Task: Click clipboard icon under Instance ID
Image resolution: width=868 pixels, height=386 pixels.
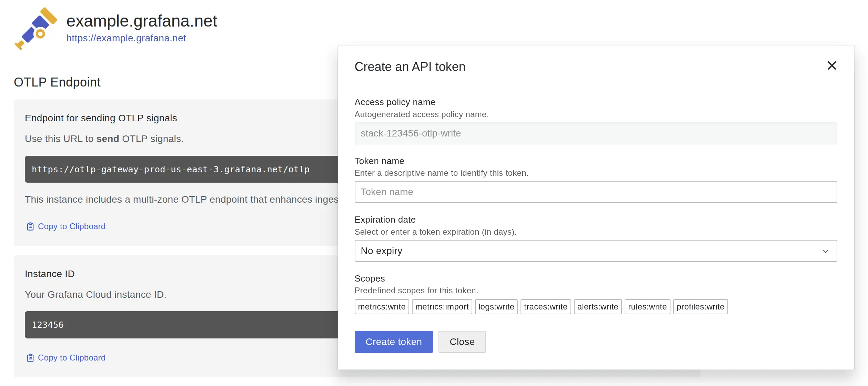Action: tap(30, 358)
